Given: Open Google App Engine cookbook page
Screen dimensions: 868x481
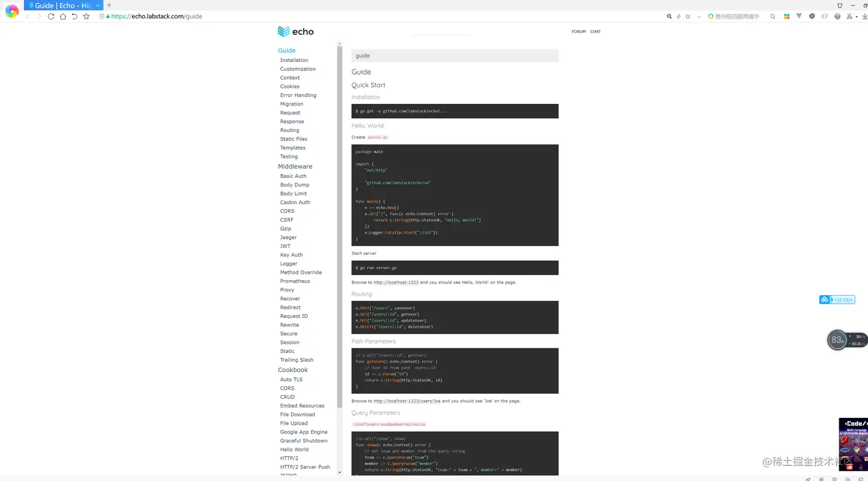Looking at the screenshot, I should [304, 432].
